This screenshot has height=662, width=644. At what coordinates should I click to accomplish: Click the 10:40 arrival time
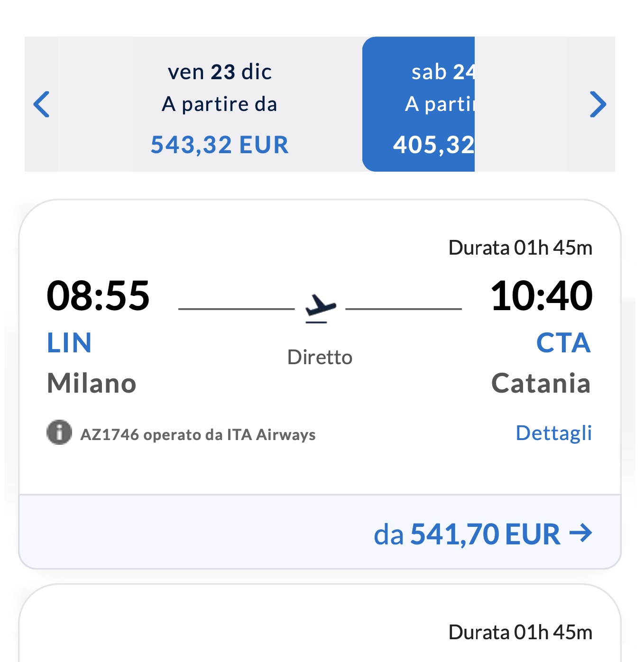point(541,295)
